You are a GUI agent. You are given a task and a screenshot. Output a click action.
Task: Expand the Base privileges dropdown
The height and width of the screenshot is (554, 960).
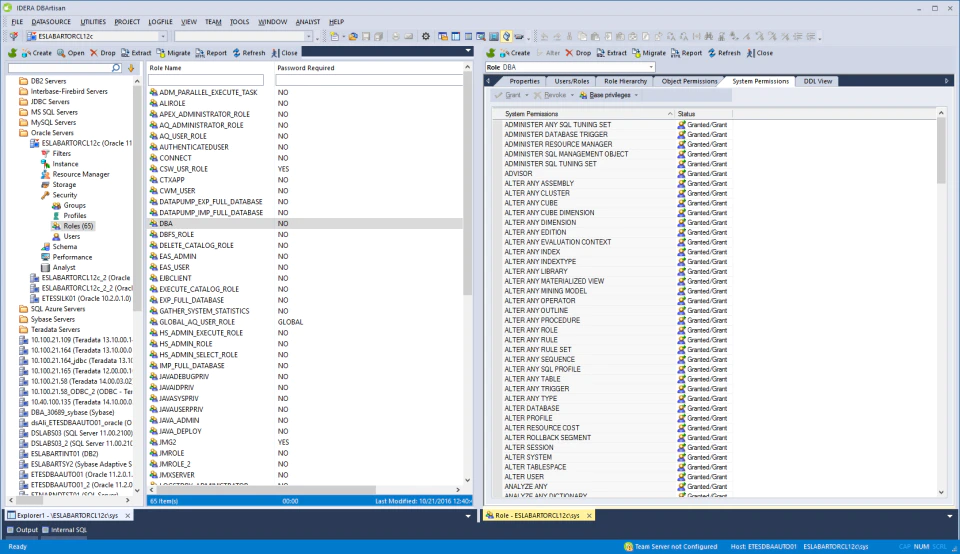(609, 95)
